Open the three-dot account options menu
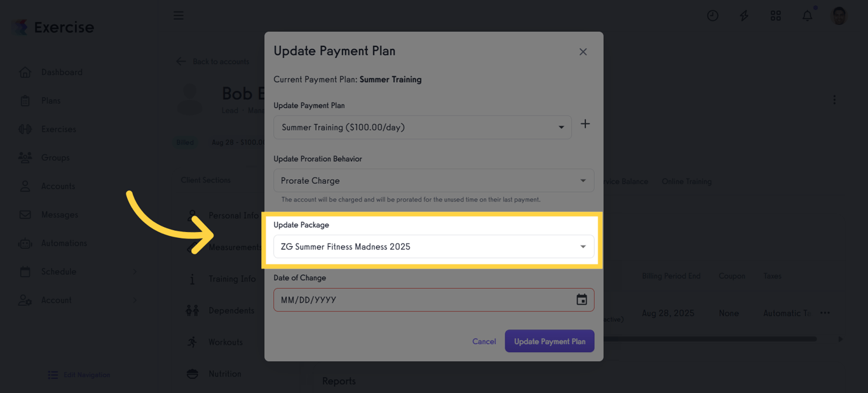This screenshot has height=393, width=868. (x=834, y=100)
